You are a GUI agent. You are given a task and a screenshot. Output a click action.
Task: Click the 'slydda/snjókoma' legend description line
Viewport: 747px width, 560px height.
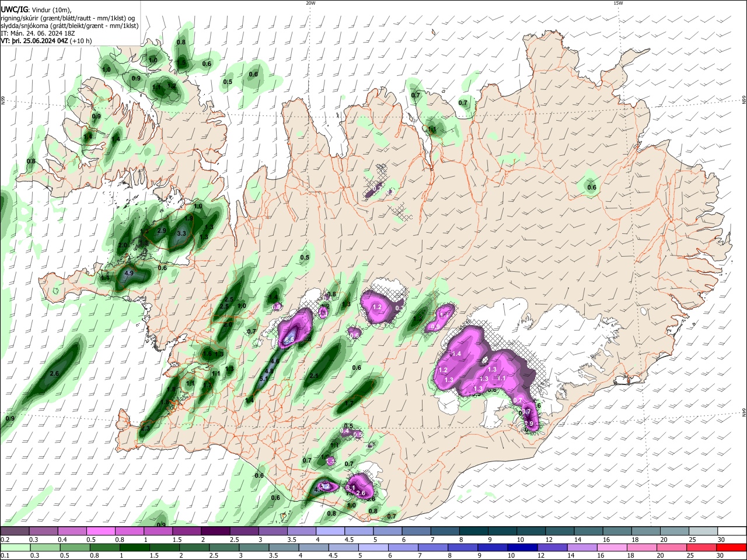click(x=69, y=26)
